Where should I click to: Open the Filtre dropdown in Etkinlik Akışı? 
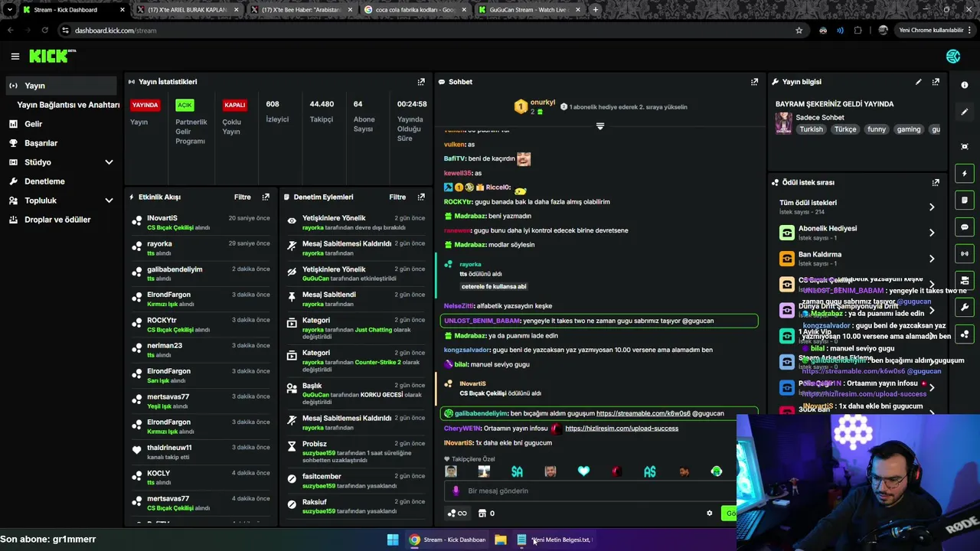242,197
